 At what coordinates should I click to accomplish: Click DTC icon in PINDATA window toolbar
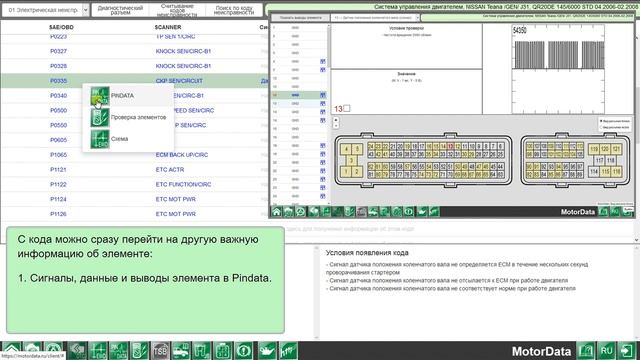313,211
